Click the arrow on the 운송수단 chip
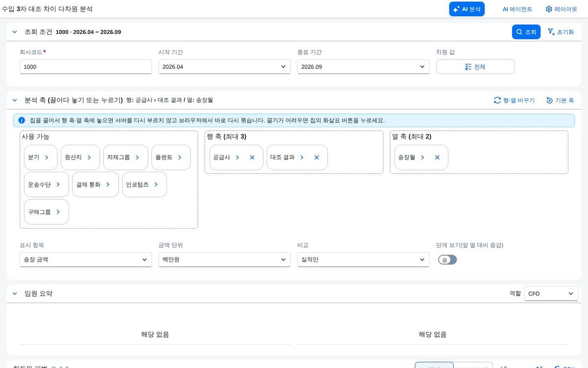 click(x=58, y=184)
